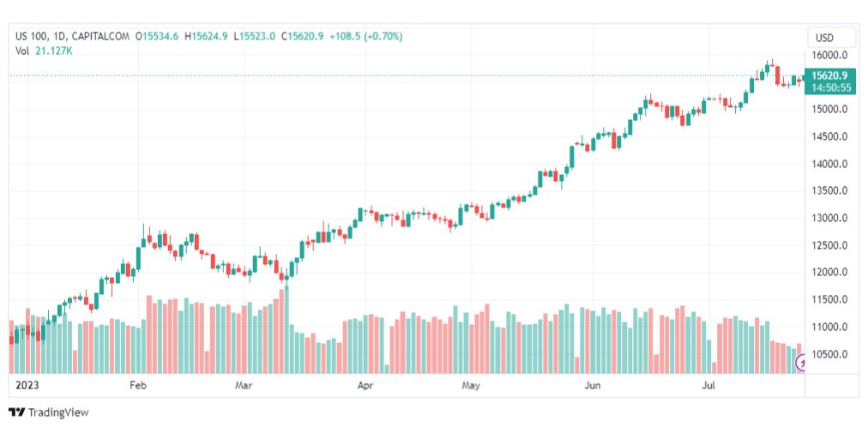868x427 pixels.
Task: Click the TradingView logo icon
Action: (x=16, y=412)
